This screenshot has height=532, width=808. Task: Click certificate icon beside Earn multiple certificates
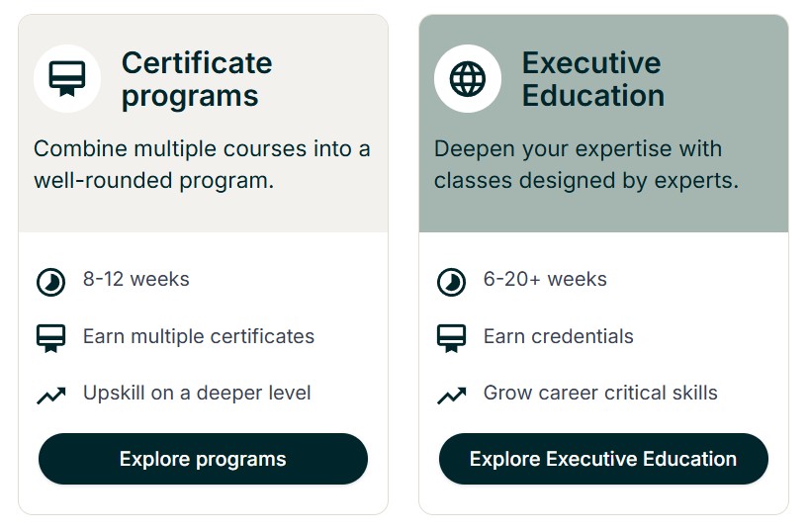click(x=51, y=338)
